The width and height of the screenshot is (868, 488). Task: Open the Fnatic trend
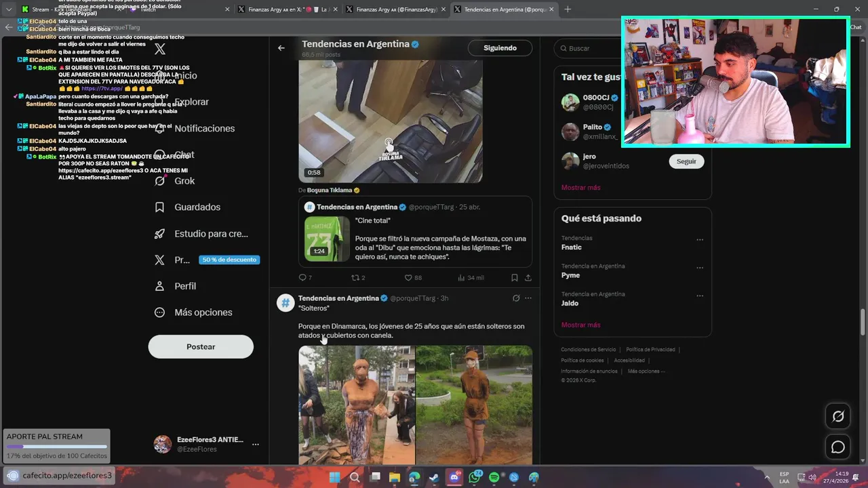click(x=572, y=247)
